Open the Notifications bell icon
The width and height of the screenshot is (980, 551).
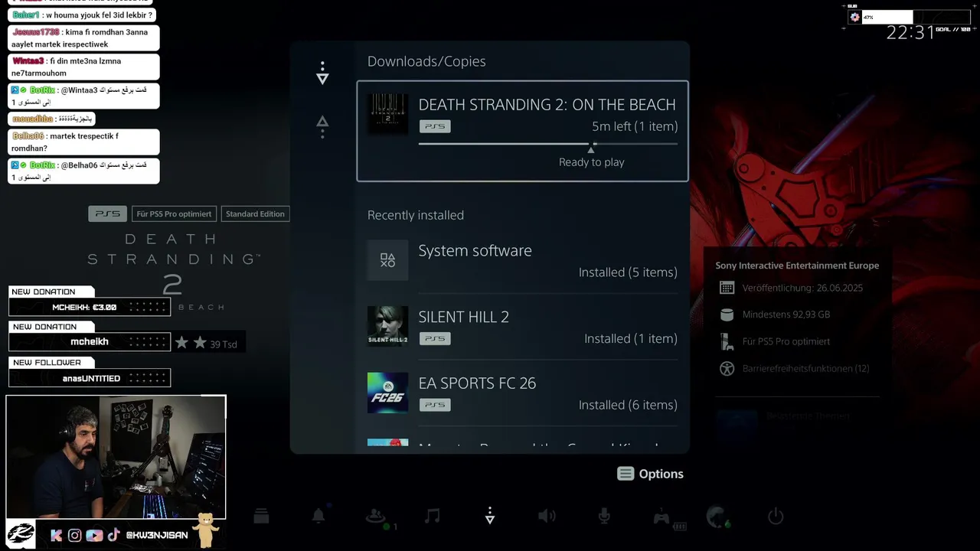[x=318, y=517]
